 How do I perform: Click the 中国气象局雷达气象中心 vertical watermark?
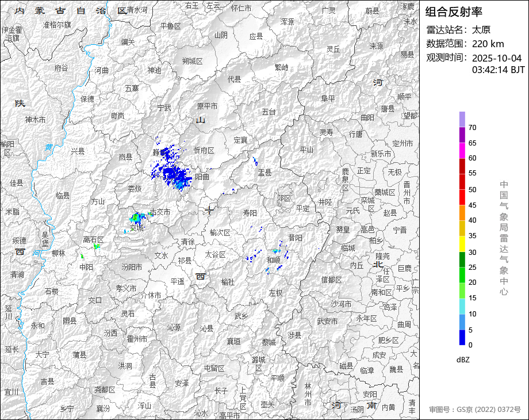(x=504, y=238)
